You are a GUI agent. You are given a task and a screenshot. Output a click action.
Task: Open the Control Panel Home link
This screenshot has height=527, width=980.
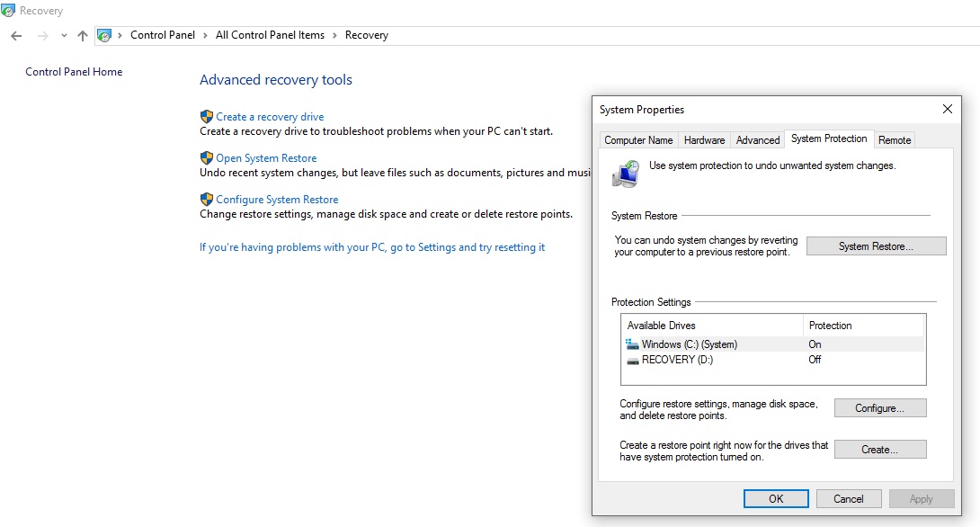74,72
